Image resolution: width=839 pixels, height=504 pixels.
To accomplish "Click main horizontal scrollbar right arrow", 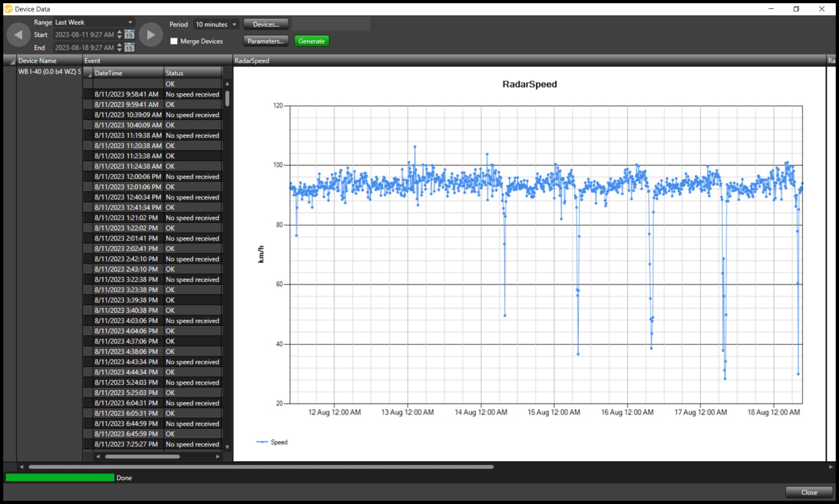I will (x=831, y=467).
